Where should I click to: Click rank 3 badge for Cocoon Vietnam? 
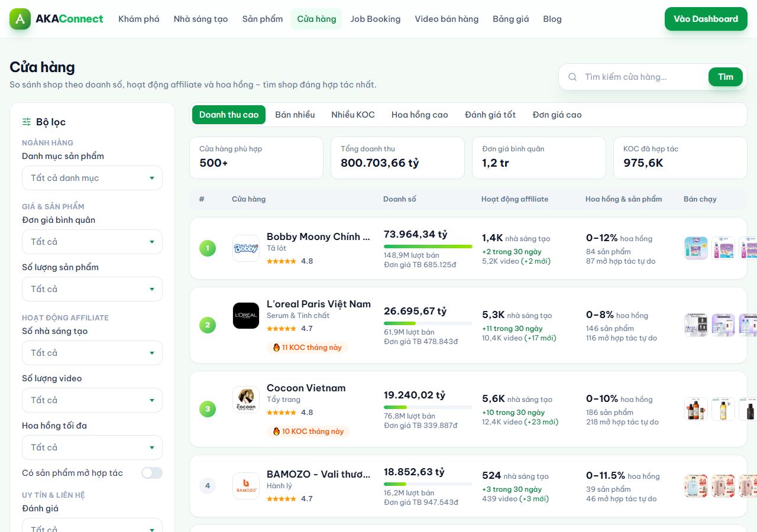tap(208, 409)
